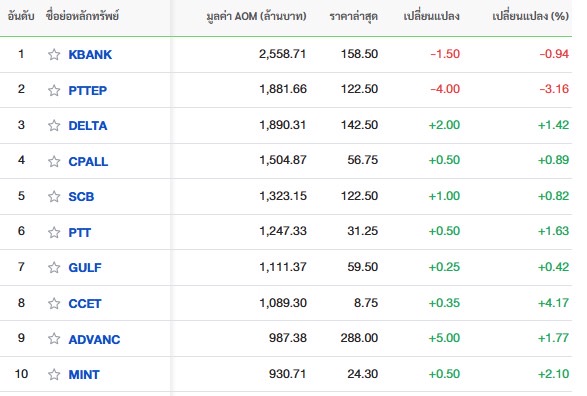Mark CPALL star as favorite
This screenshot has width=587, height=396.
[x=54, y=161]
